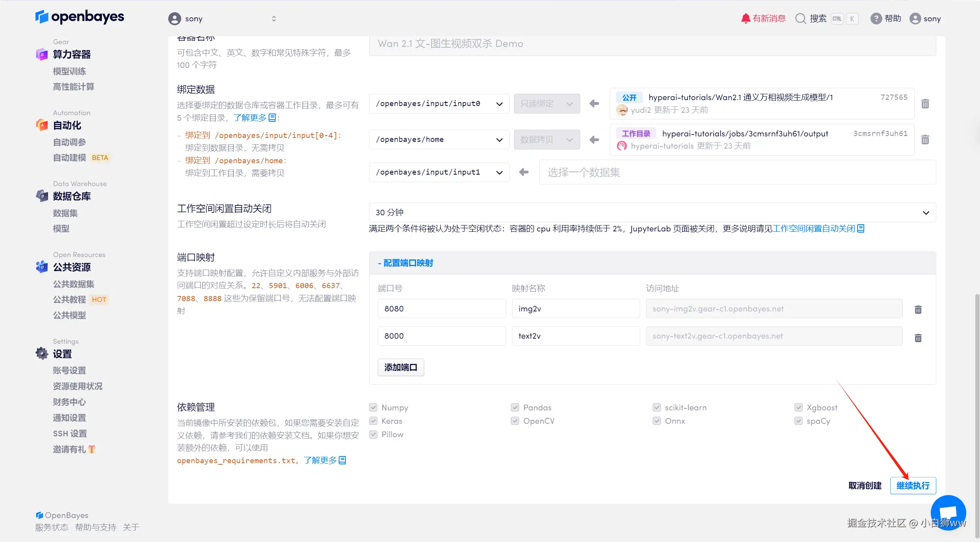This screenshot has width=980, height=542.
Task: Open the help question-mark icon
Action: click(x=876, y=19)
